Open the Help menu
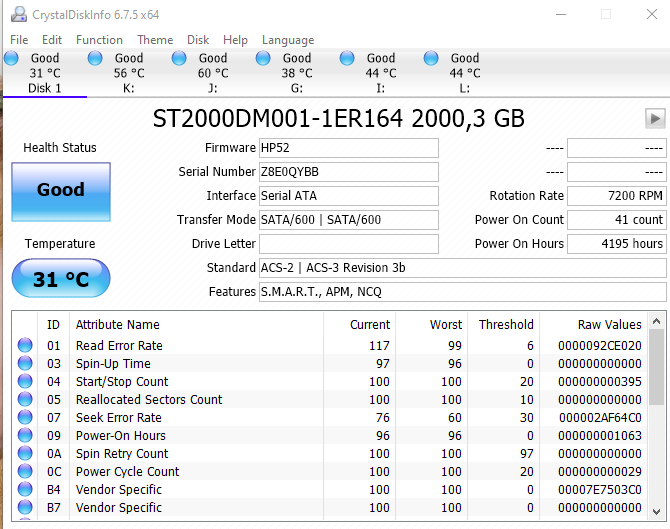 235,40
